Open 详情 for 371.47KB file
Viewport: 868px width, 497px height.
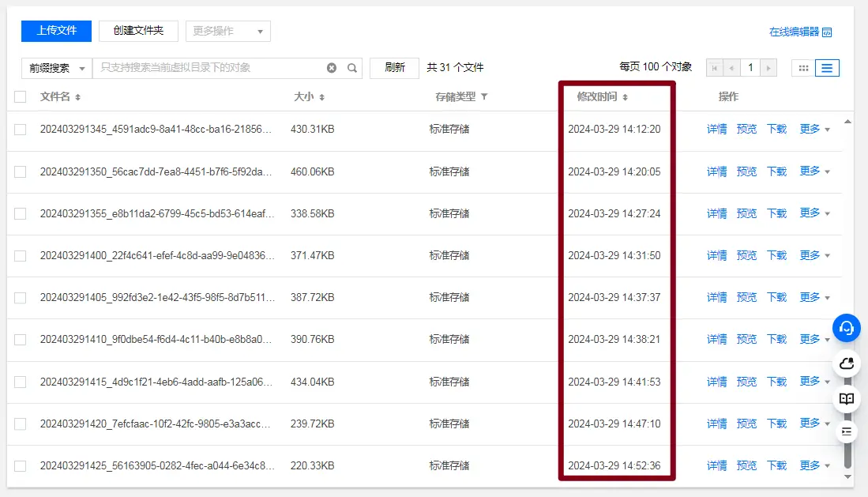717,255
